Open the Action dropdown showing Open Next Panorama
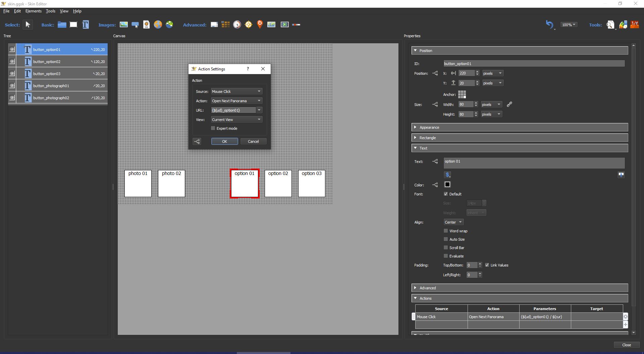The width and height of the screenshot is (644, 354). (236, 101)
